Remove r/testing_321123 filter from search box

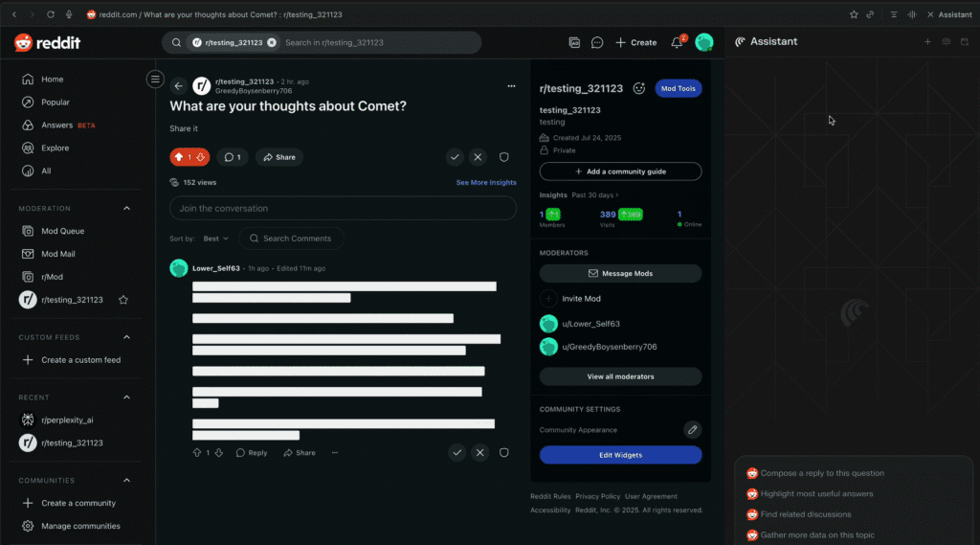pos(272,42)
